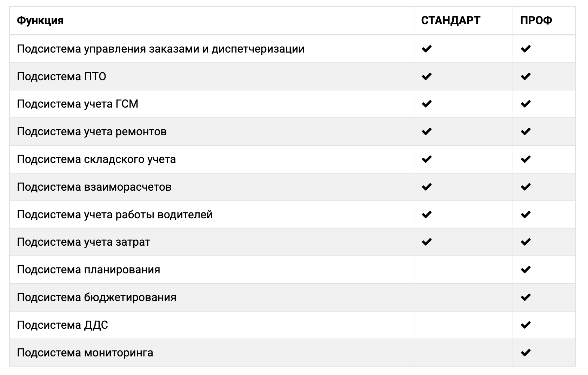Click СТАНДАРТ checkmark for Подсистема ПТО
This screenshot has height=375, width=588.
[426, 76]
